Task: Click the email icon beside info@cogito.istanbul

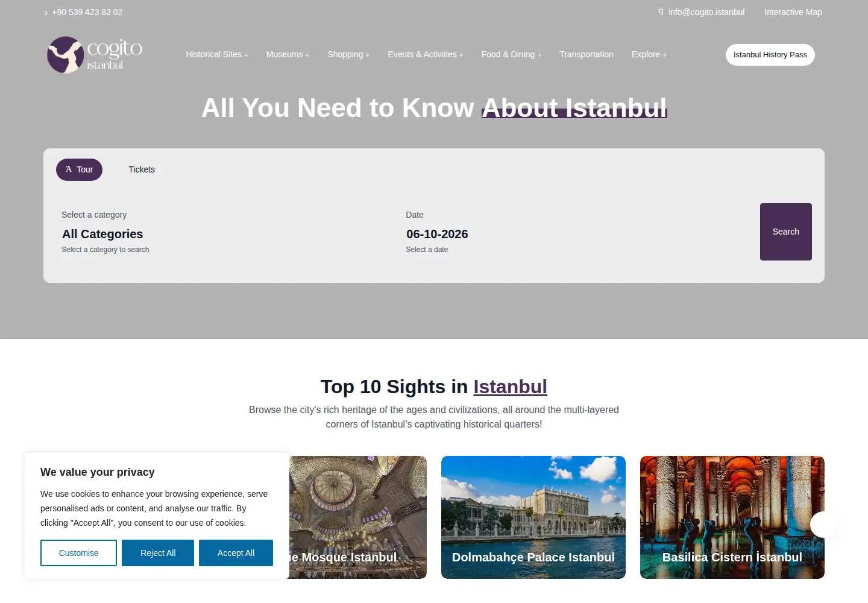Action: pyautogui.click(x=661, y=12)
